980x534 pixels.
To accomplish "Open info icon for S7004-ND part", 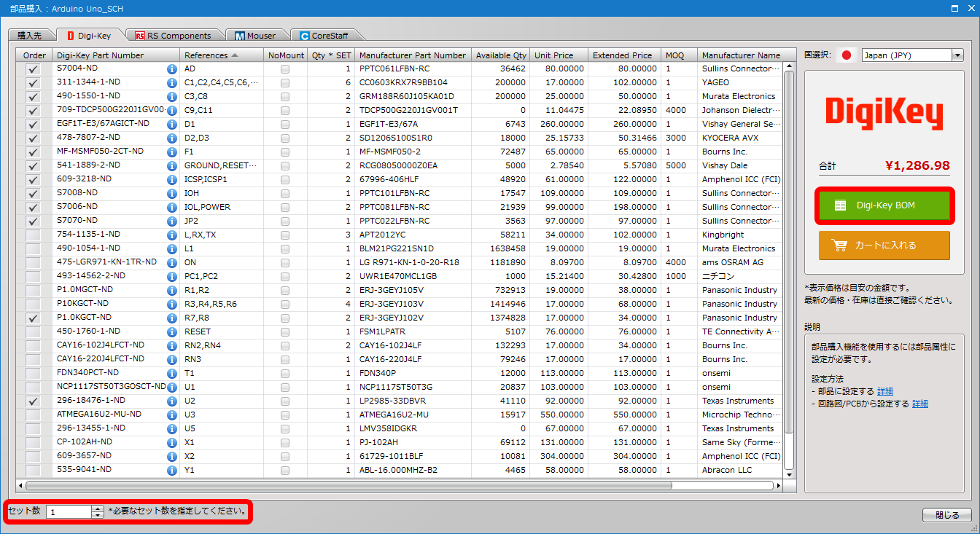I will pos(172,68).
